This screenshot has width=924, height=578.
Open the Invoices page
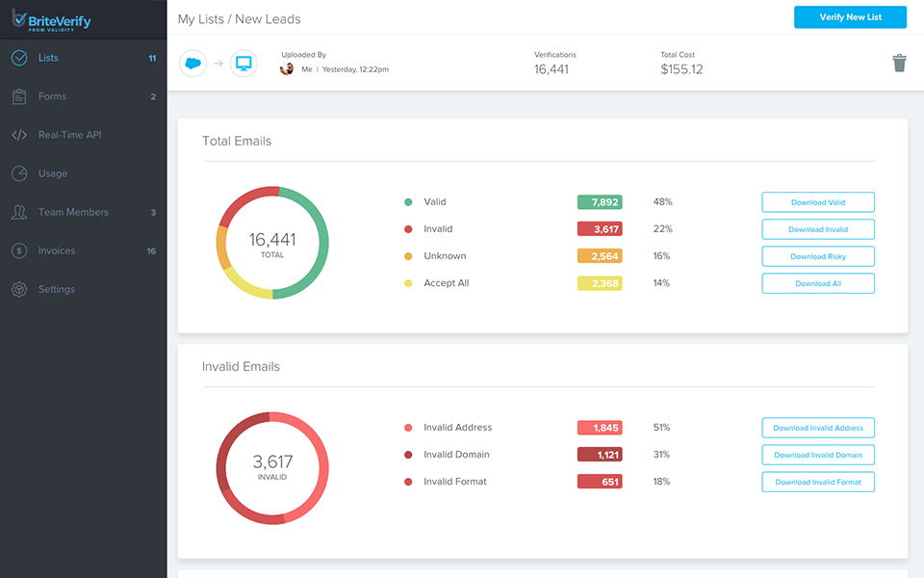(83, 250)
